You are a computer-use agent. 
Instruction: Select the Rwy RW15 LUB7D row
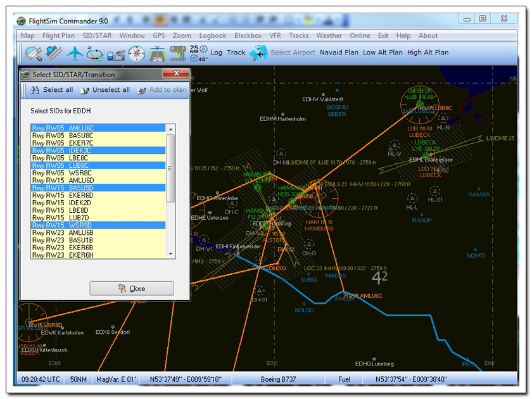[98, 218]
